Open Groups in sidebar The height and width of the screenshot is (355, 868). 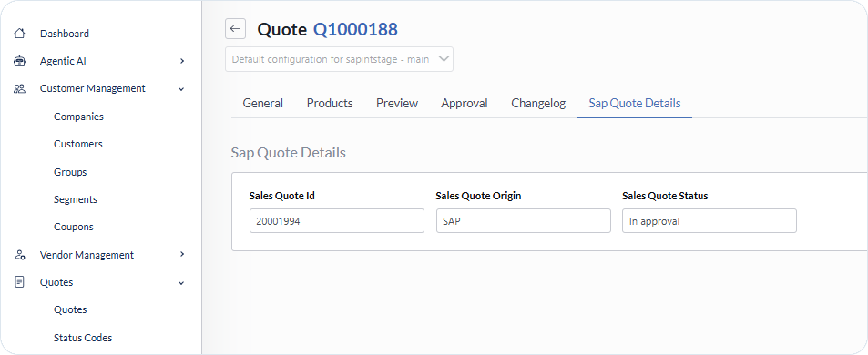(70, 172)
